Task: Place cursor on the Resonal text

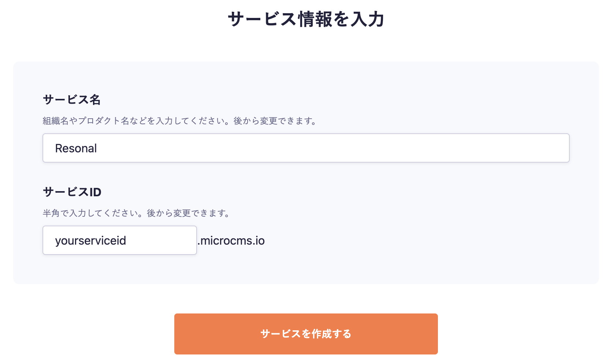Action: (76, 148)
